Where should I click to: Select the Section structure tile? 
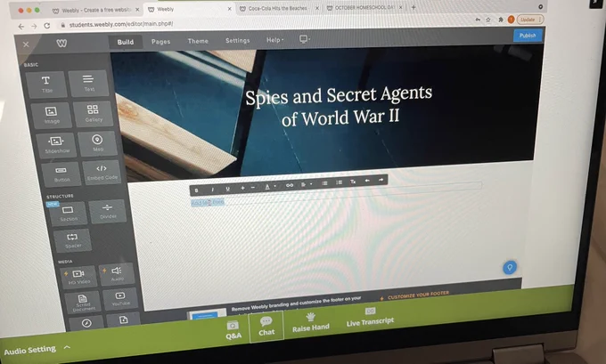click(68, 214)
